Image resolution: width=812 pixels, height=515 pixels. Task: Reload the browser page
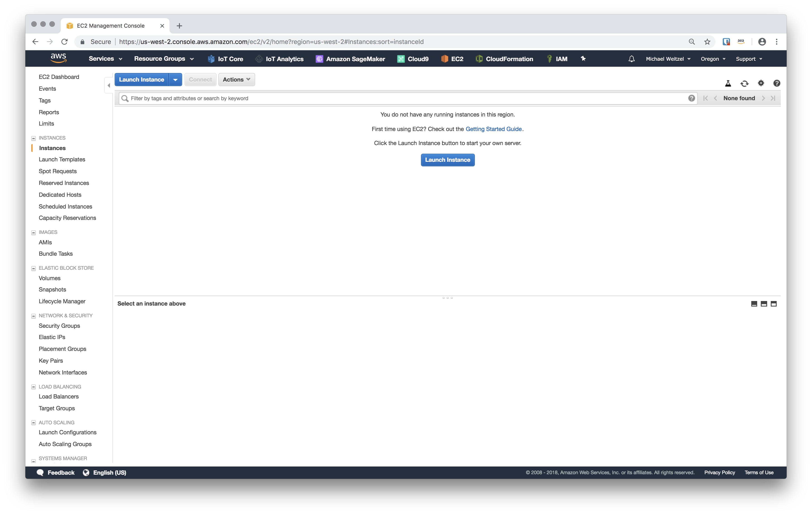pyautogui.click(x=64, y=41)
